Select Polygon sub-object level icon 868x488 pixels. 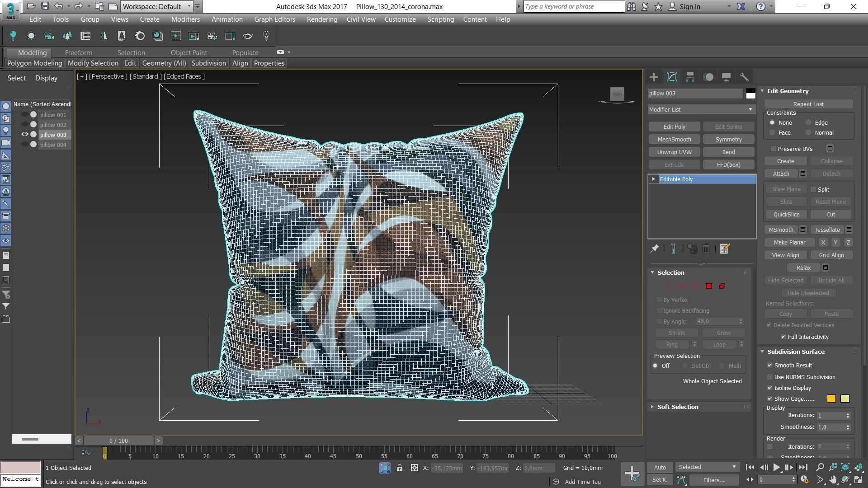point(709,286)
